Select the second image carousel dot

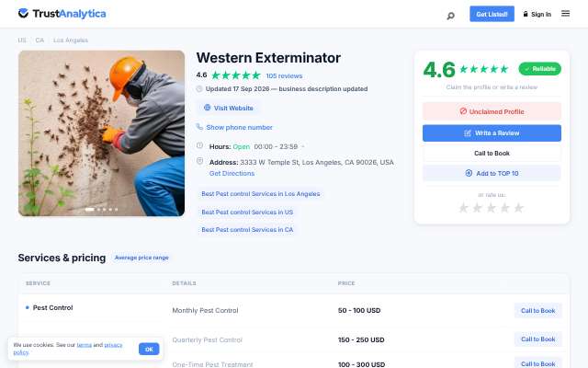pos(98,209)
